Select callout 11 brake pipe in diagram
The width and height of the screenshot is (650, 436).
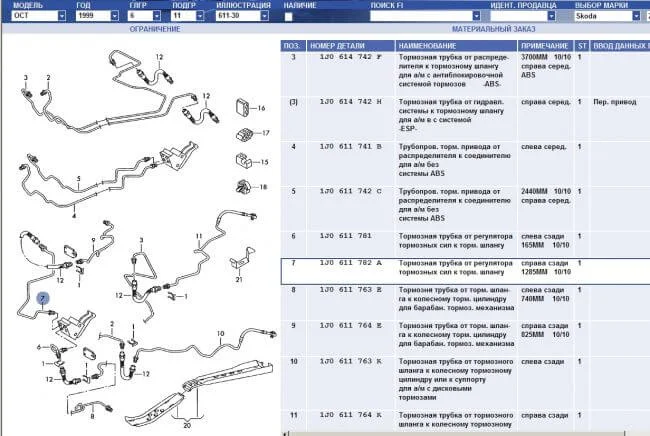click(x=199, y=239)
